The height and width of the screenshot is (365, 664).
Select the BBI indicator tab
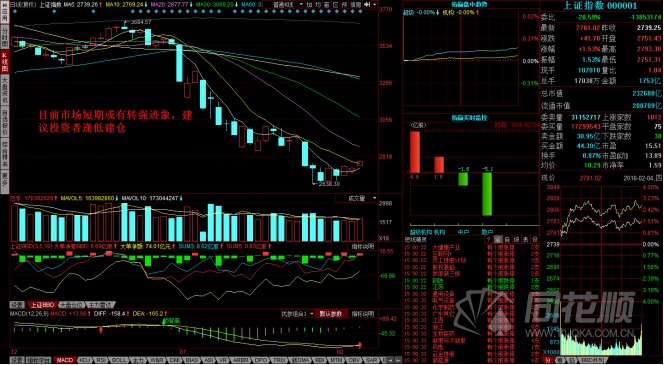pyautogui.click(x=319, y=360)
